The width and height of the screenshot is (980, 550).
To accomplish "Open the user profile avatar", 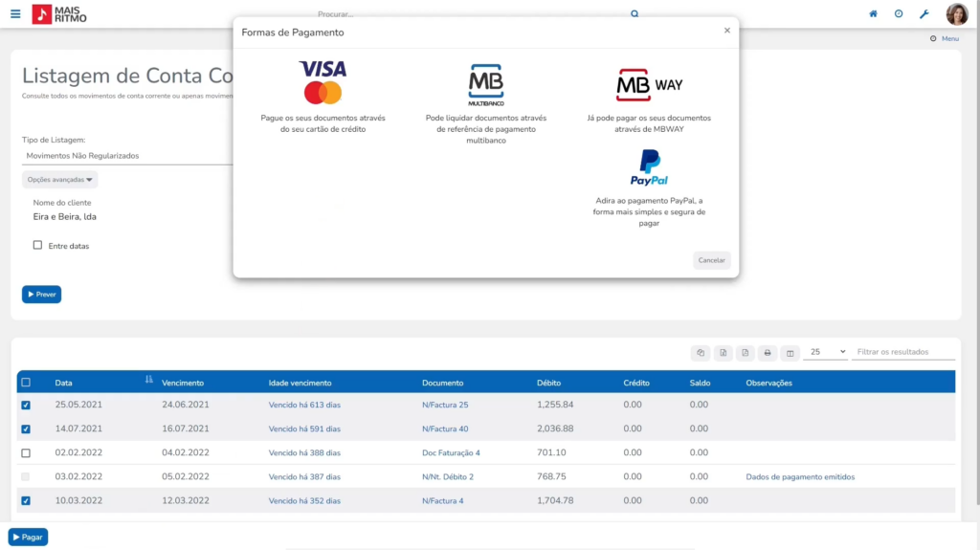I will pyautogui.click(x=957, y=13).
